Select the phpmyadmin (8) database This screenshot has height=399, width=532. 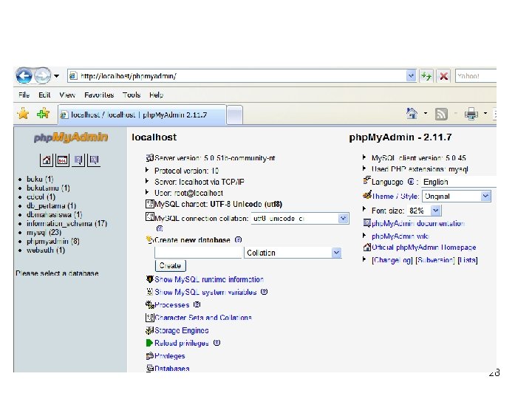[x=53, y=241]
